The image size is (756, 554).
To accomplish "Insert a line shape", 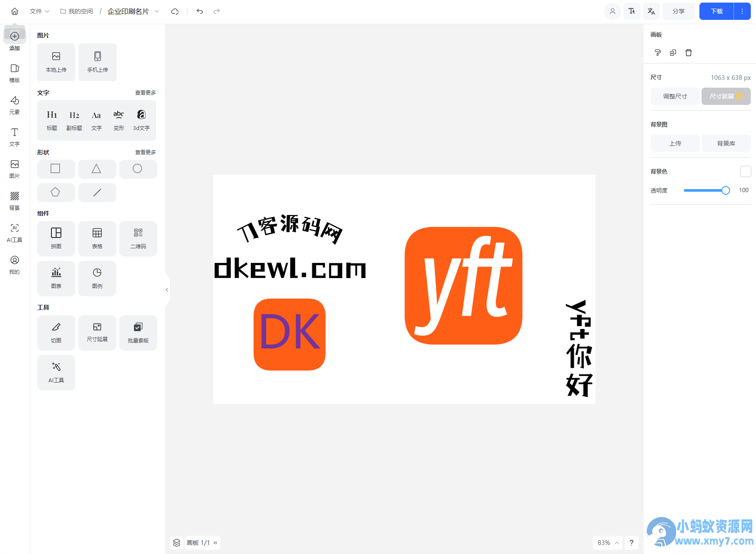I will pos(97,192).
